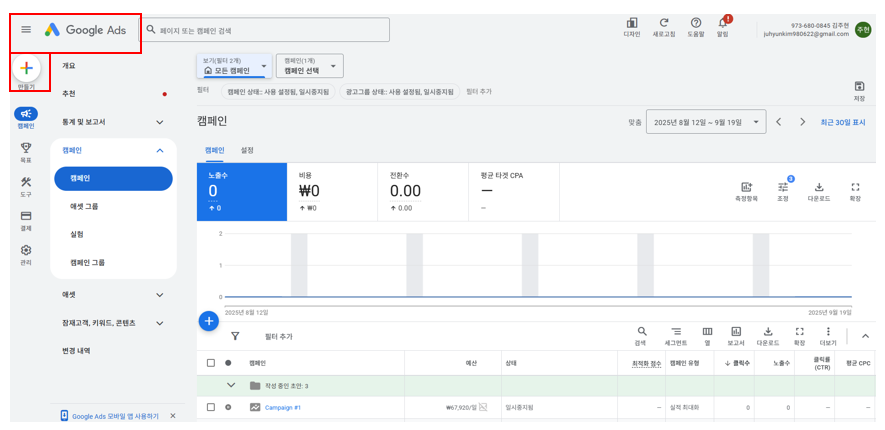The image size is (885, 430).
Task: Open the Campaign #1 link
Action: tap(283, 407)
